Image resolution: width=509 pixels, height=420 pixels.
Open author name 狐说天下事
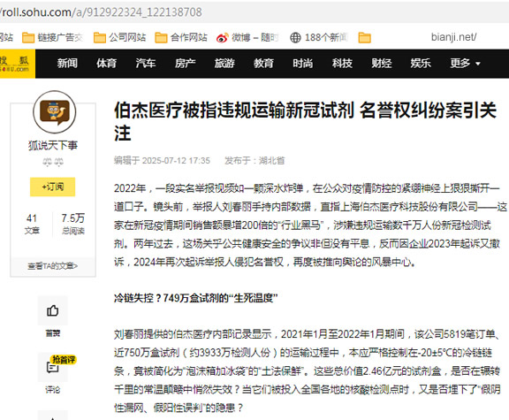53,145
